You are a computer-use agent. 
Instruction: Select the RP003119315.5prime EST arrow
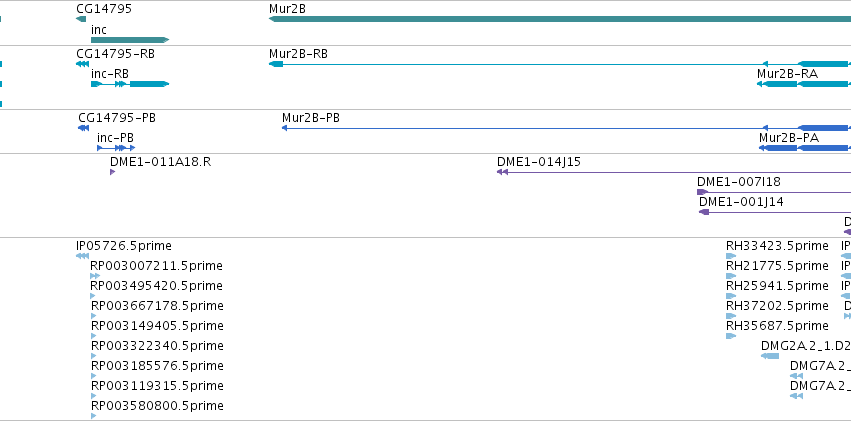[93, 396]
